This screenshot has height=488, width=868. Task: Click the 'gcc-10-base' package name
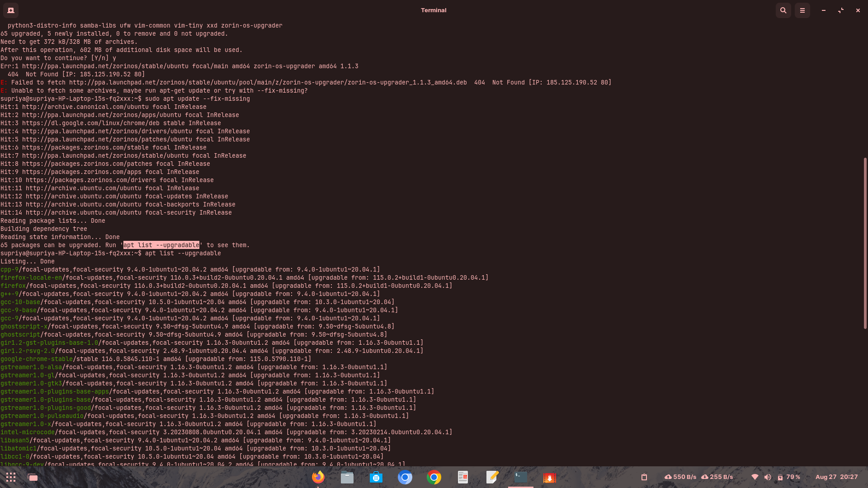[x=20, y=302]
